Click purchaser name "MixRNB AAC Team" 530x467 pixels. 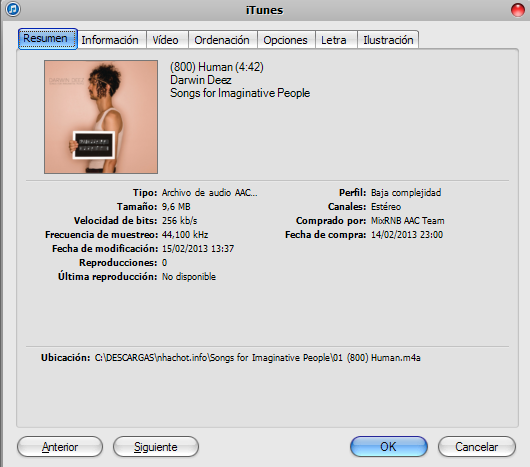point(408,221)
